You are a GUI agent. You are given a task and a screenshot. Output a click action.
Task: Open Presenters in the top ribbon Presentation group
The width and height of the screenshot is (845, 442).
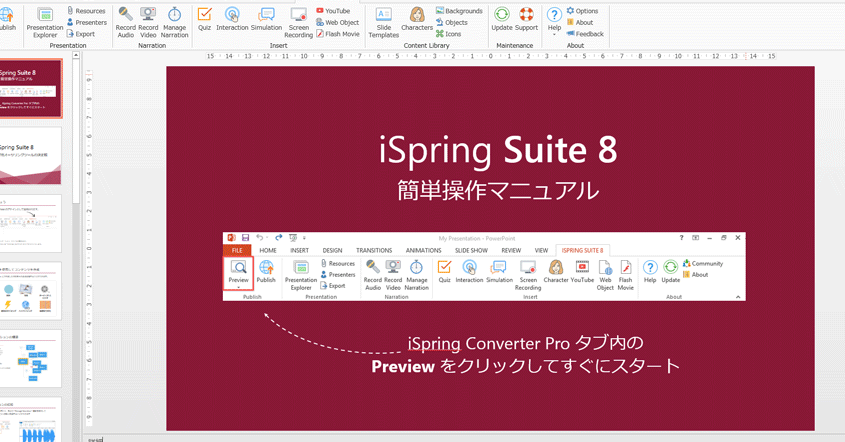pos(86,22)
